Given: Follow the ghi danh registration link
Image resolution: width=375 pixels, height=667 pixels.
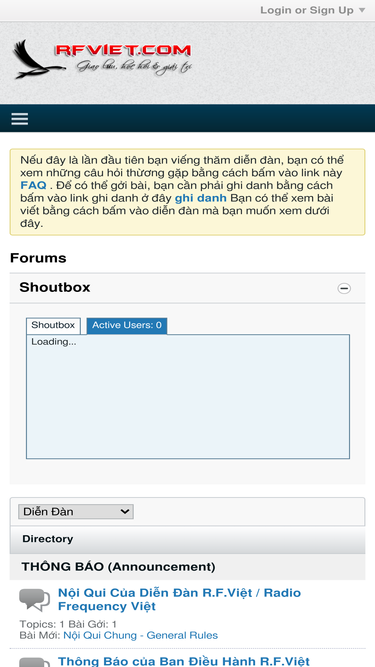Looking at the screenshot, I should [x=200, y=198].
